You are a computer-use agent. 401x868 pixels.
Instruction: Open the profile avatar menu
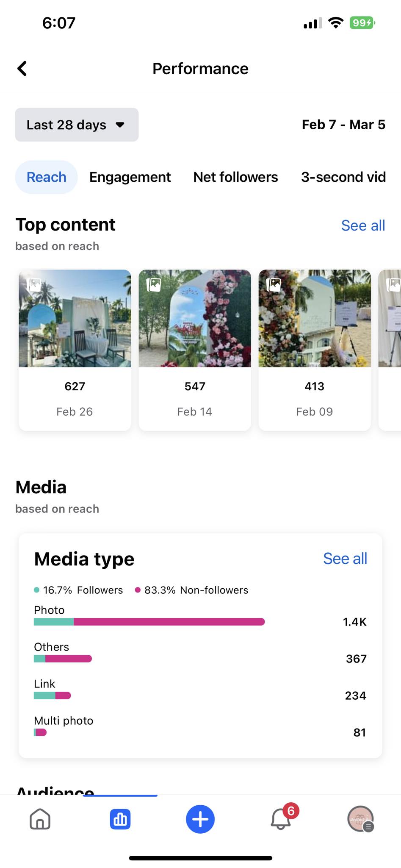click(360, 819)
